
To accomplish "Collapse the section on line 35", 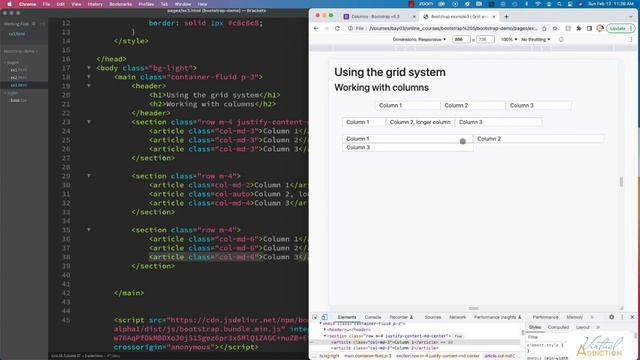I will point(89,230).
